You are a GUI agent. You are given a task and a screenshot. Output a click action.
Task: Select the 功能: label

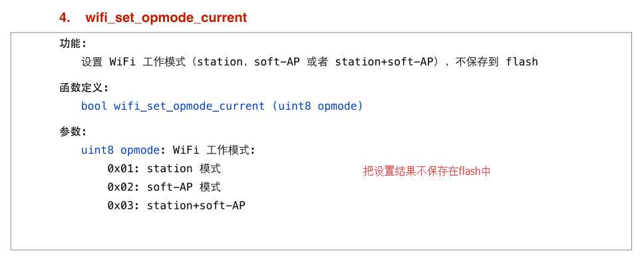[74, 44]
